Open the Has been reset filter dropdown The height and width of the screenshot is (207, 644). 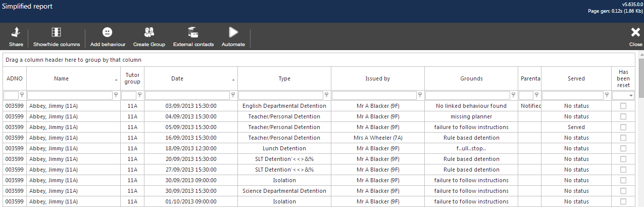point(631,95)
